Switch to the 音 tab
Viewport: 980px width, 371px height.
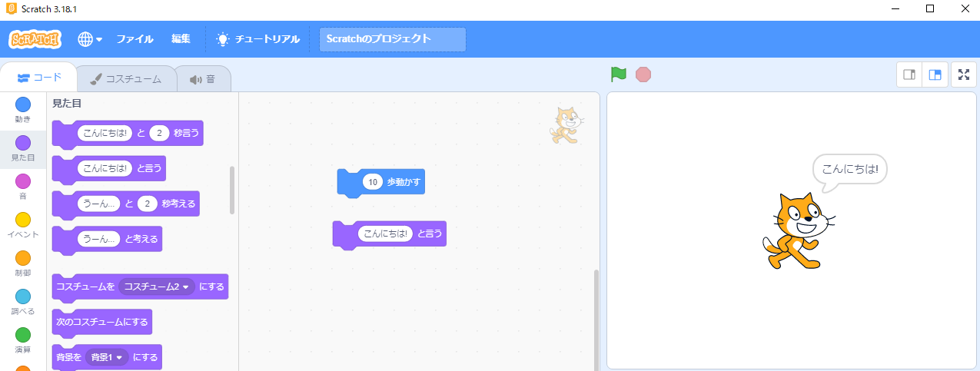coord(203,79)
